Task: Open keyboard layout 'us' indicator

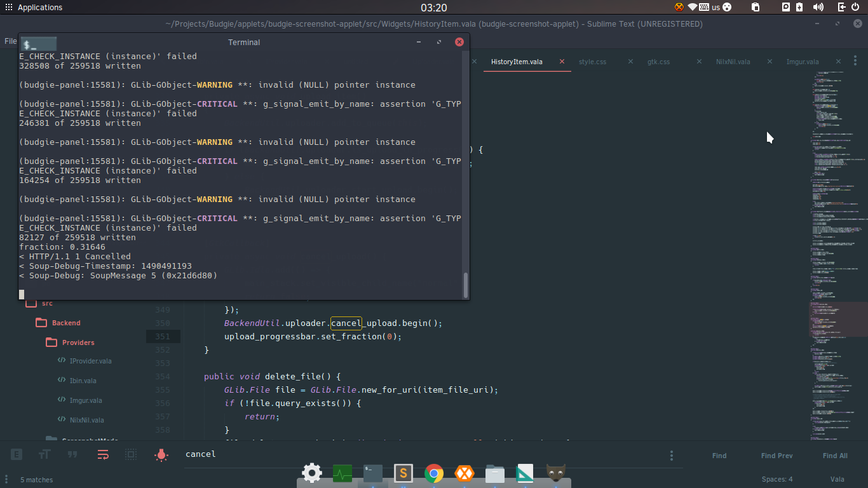Action: (710, 8)
